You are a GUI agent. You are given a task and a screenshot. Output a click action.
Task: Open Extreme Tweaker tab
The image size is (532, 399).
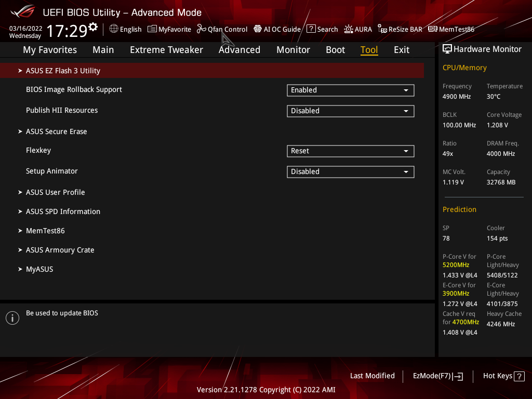pos(166,50)
